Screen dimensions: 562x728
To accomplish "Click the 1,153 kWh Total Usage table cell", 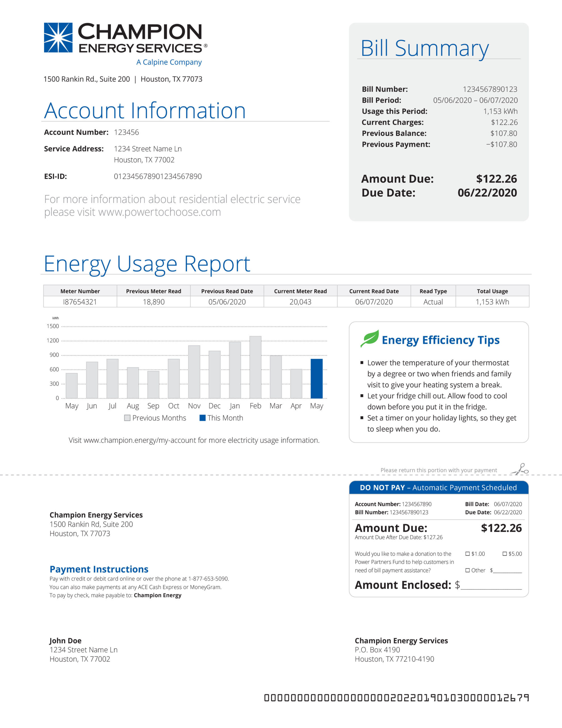I will [x=492, y=302].
